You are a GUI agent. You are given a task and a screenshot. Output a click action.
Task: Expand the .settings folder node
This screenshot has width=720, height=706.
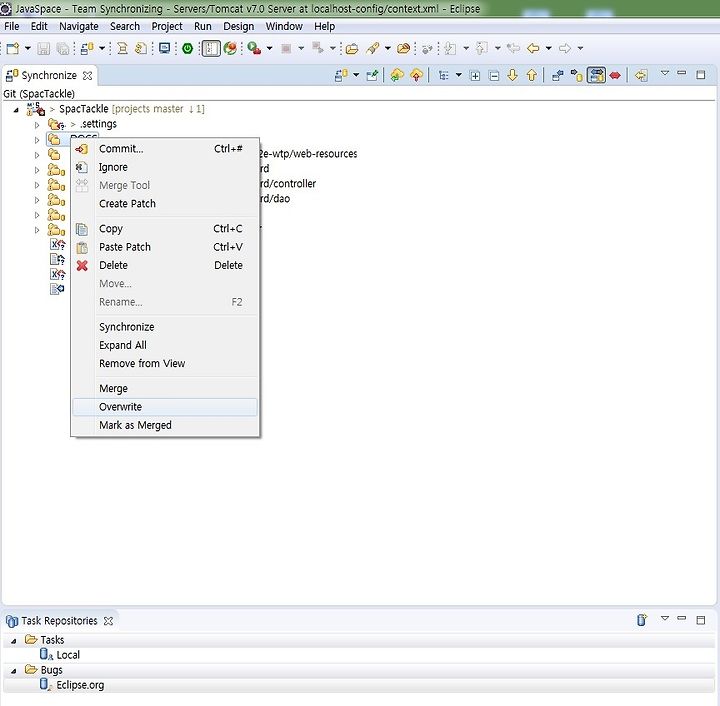(x=37, y=125)
